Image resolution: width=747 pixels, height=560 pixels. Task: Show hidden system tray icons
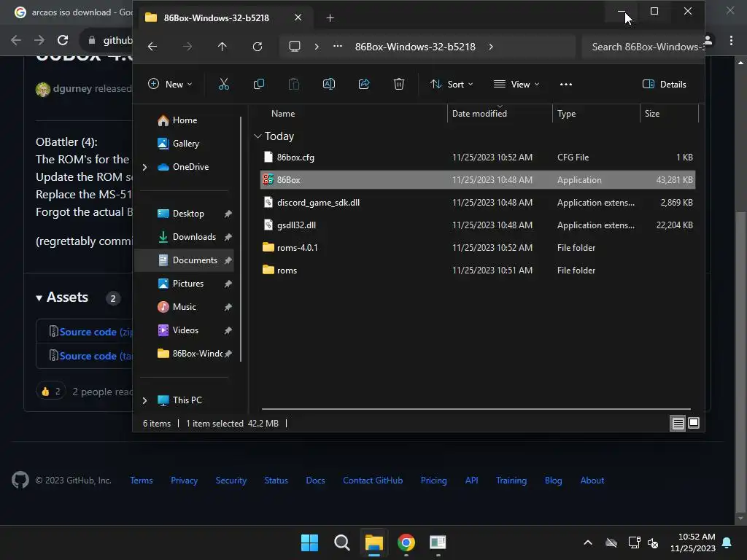pyautogui.click(x=588, y=542)
